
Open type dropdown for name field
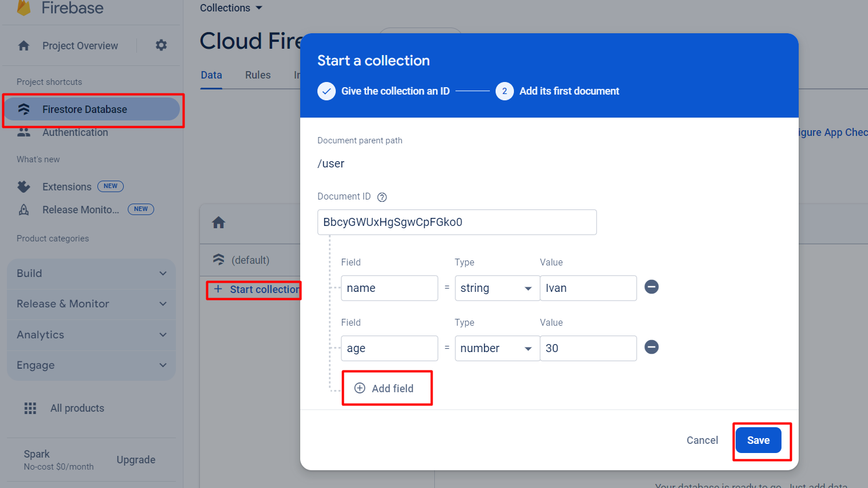(x=497, y=288)
